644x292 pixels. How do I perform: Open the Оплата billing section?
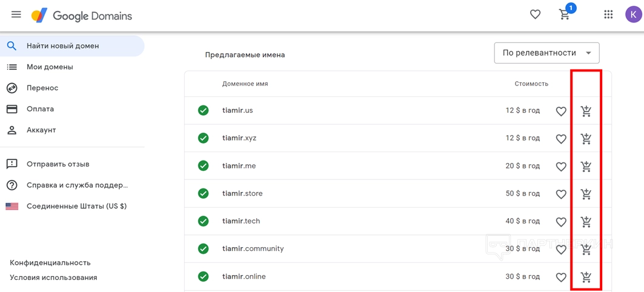click(x=40, y=109)
